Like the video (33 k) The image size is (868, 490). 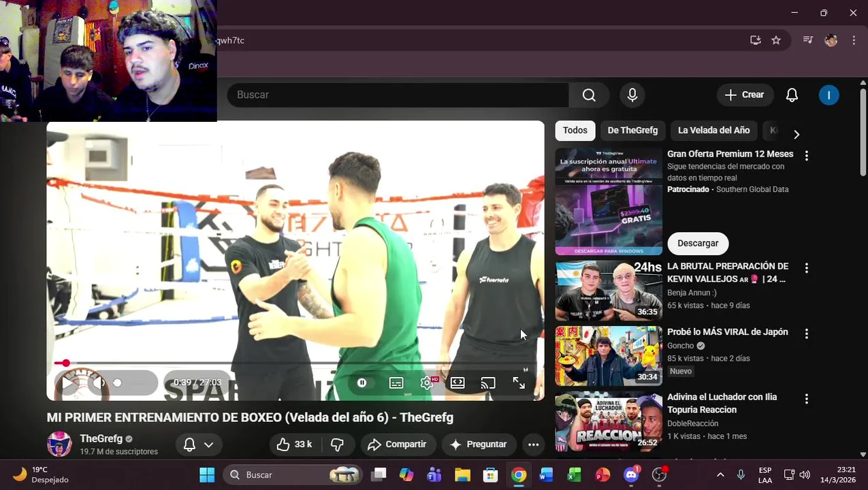294,444
